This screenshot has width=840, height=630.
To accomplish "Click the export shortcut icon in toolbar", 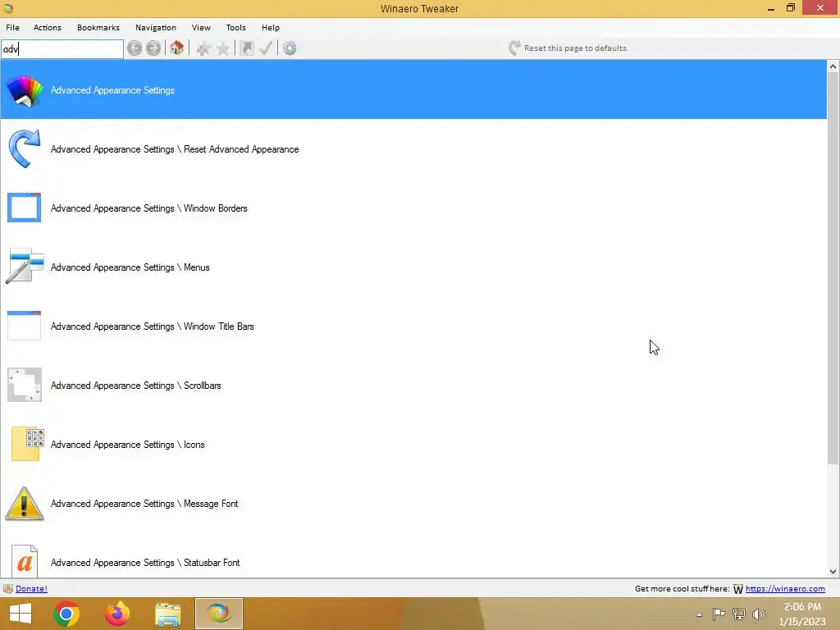I will point(246,48).
